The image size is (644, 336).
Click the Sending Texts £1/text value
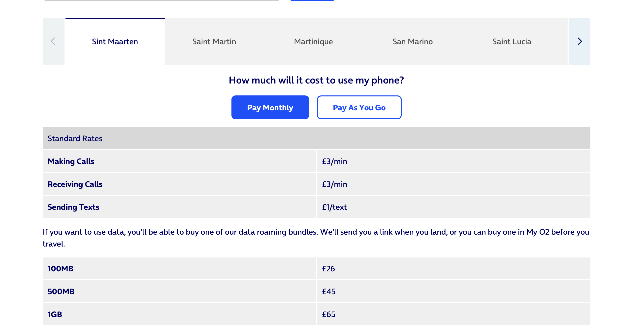click(x=334, y=207)
